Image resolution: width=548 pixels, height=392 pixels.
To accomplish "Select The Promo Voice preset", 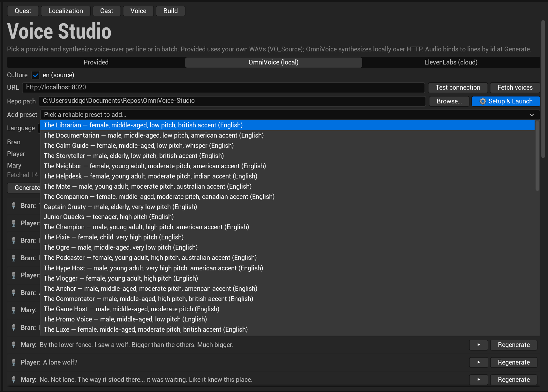I will click(287, 319).
